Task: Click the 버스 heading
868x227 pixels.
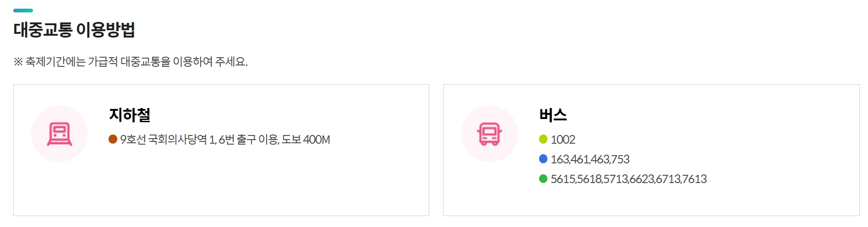Action: click(553, 114)
